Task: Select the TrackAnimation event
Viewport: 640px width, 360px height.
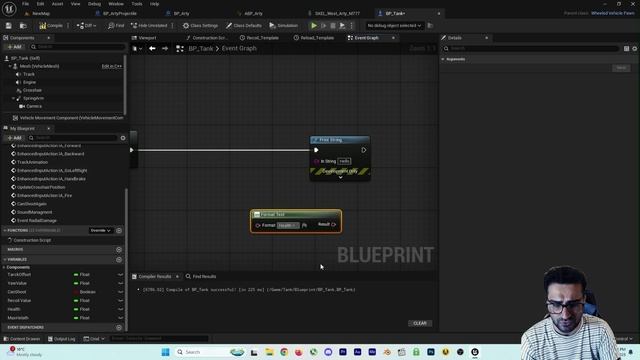Action: [32, 162]
